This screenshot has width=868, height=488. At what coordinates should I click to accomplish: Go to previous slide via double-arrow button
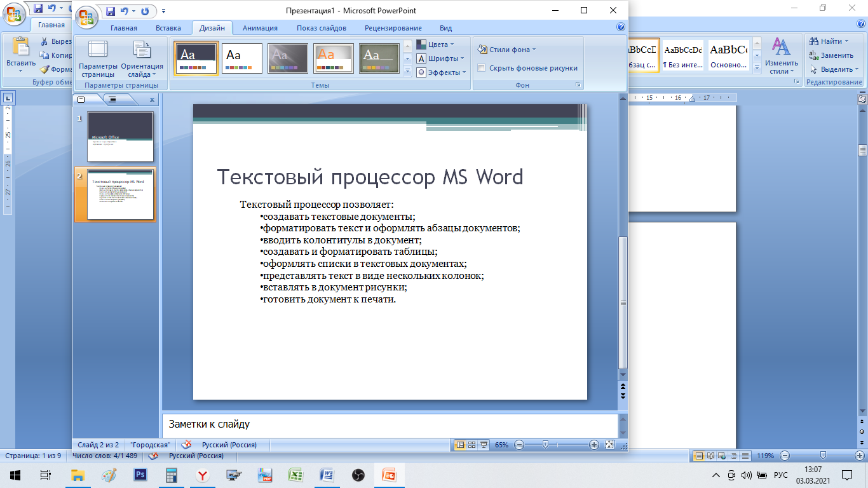(x=623, y=386)
